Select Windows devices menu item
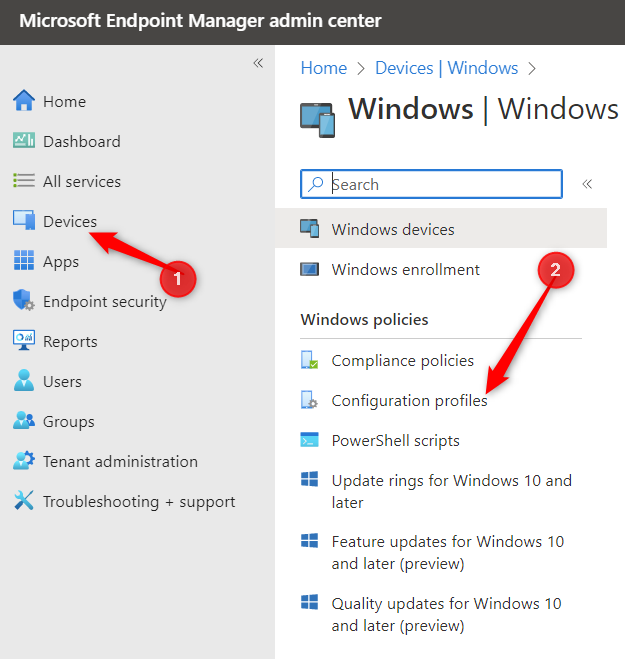The height and width of the screenshot is (659, 625). [x=393, y=229]
